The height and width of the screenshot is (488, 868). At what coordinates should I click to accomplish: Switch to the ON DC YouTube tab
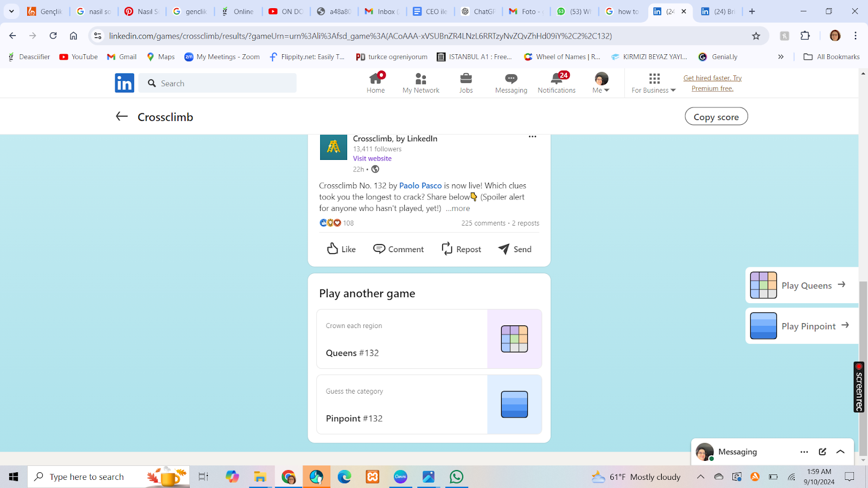286,11
